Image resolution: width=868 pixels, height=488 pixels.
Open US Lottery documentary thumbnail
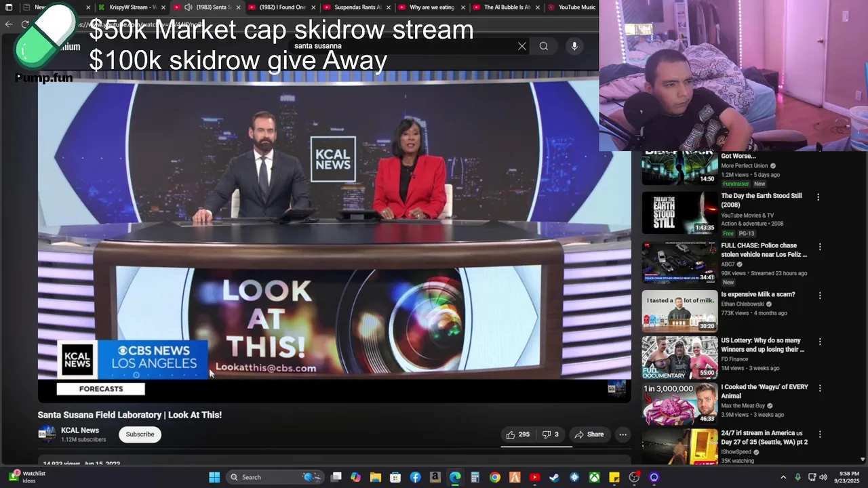tap(679, 357)
